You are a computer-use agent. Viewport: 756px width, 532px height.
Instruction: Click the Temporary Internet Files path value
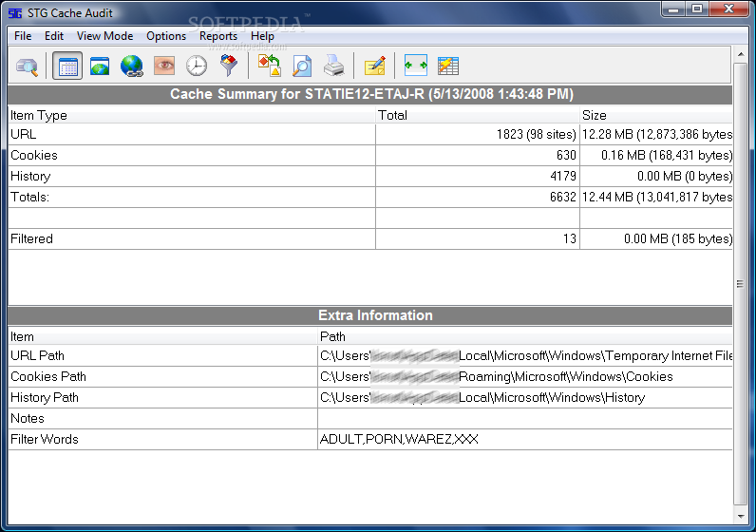tap(525, 355)
